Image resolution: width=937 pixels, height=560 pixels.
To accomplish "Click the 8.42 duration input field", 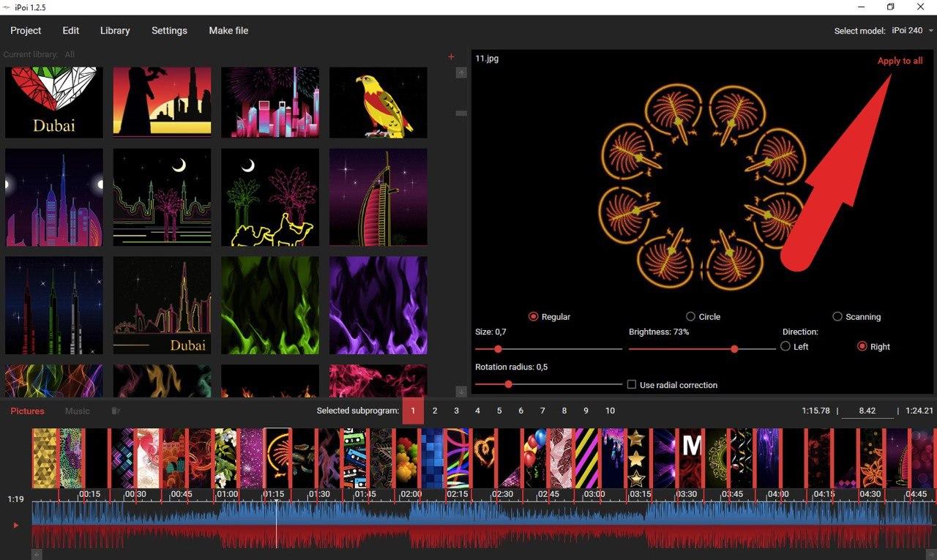I will 867,411.
